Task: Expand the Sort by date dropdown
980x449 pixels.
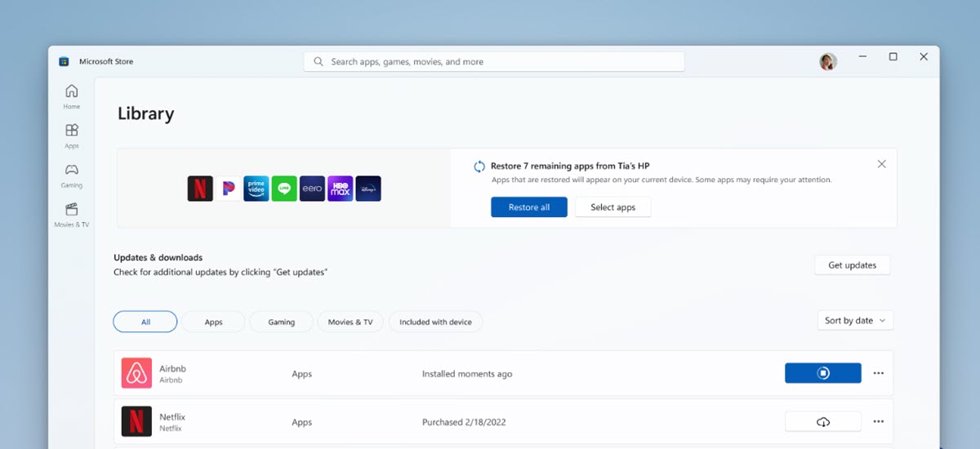Action: tap(855, 321)
